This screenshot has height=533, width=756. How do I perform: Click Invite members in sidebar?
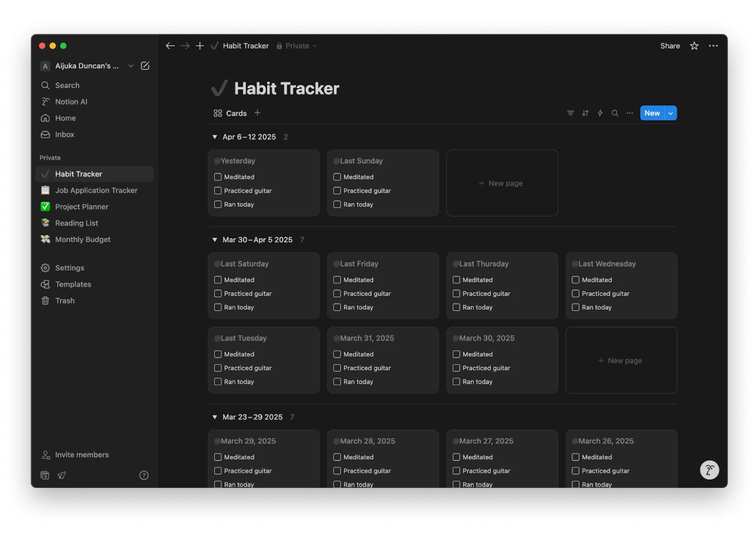(81, 455)
